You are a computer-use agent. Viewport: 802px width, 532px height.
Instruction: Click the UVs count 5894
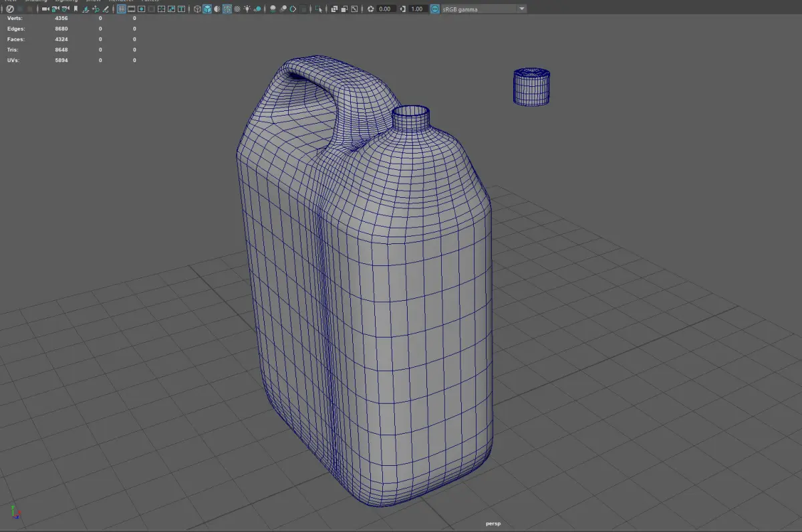coord(61,61)
